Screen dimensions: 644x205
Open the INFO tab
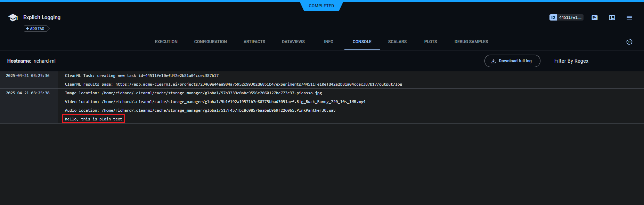(x=328, y=42)
